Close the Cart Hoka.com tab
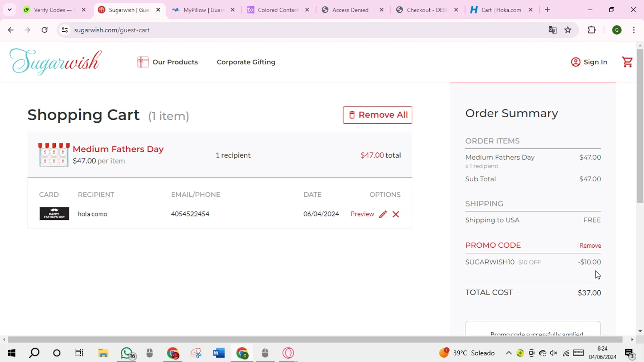 [531, 9]
